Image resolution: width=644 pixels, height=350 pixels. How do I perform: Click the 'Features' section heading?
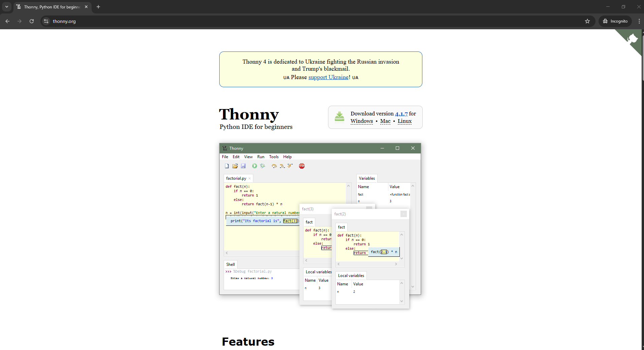click(x=248, y=342)
